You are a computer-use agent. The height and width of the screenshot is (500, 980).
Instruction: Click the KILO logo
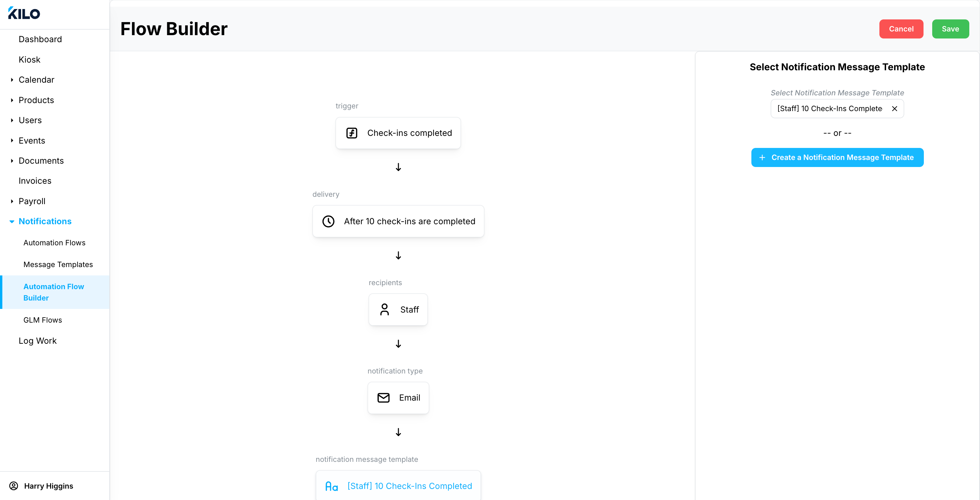point(24,14)
